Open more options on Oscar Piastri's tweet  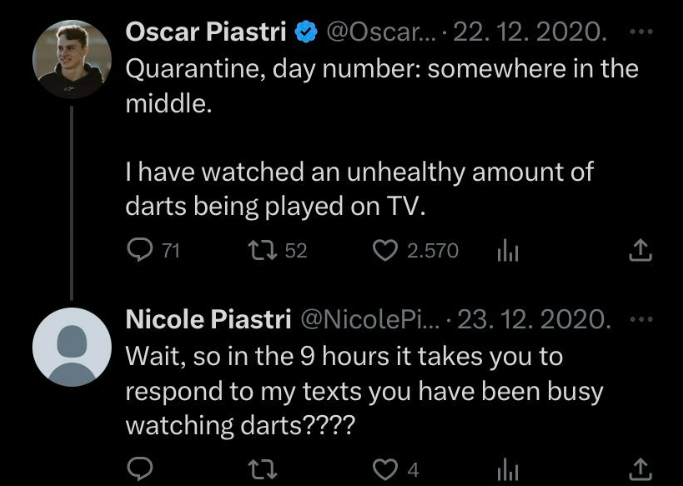click(x=642, y=31)
